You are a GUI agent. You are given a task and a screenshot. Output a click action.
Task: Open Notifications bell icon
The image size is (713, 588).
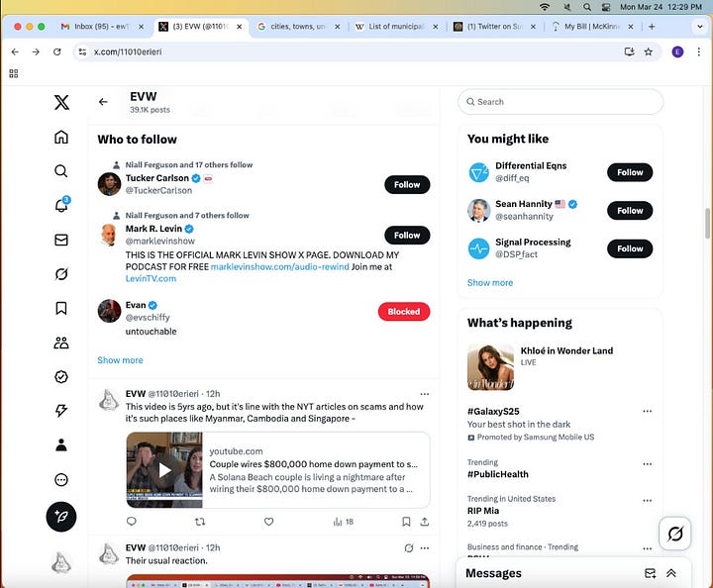(61, 205)
